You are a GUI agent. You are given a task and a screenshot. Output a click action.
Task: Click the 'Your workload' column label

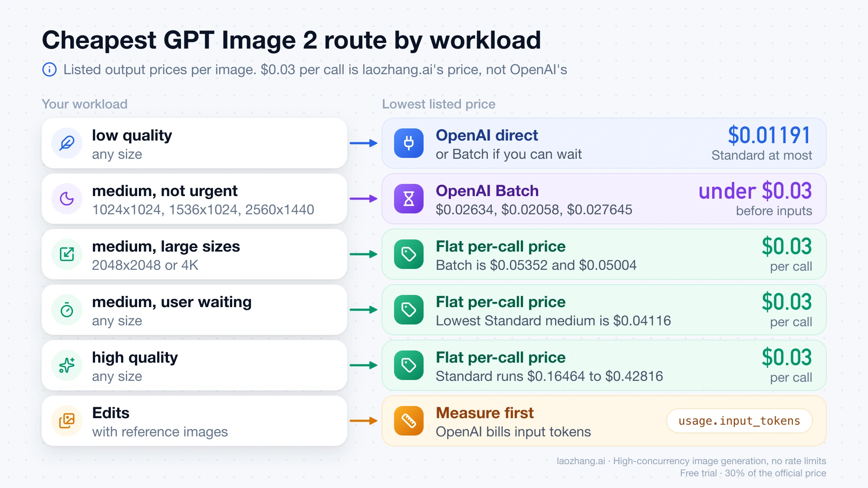(85, 104)
